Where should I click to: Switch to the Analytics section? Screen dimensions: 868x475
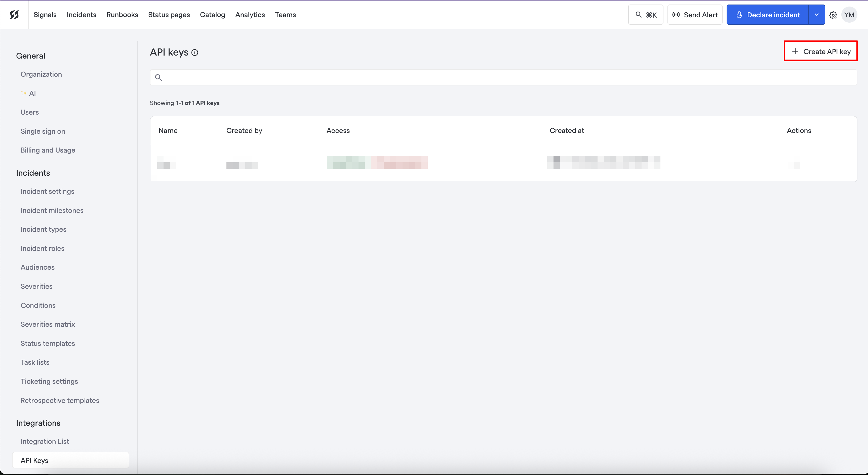click(250, 15)
